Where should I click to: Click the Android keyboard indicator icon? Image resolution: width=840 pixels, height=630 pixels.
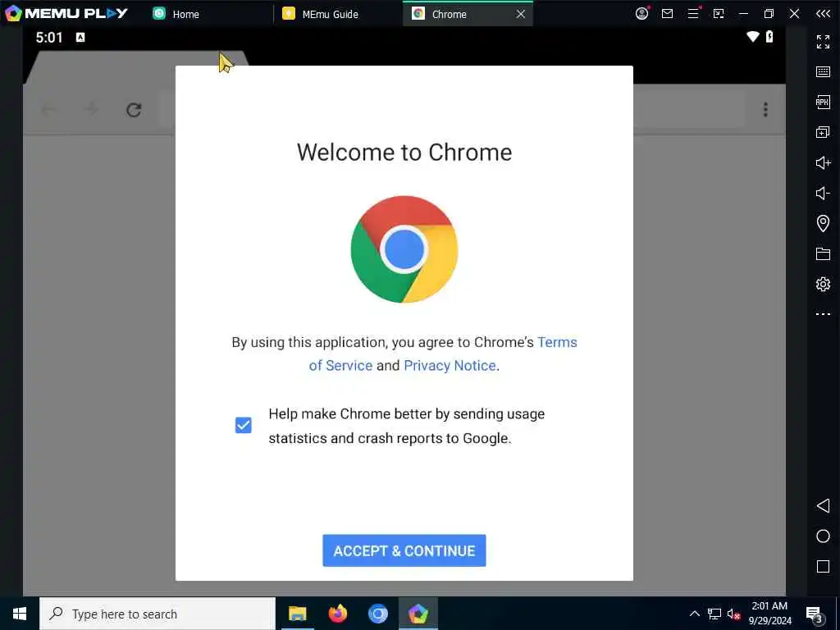click(x=80, y=37)
